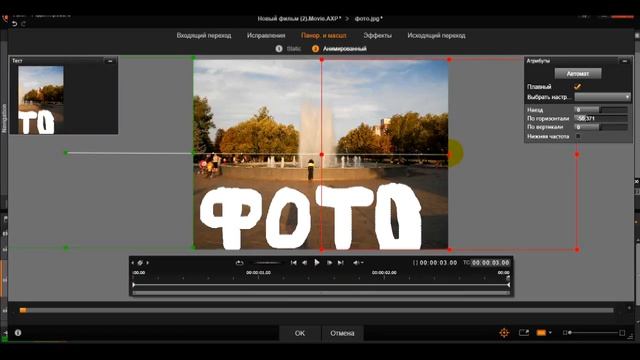Click the red frame right-edge midpoint handle
The width and height of the screenshot is (640, 360).
pos(577,154)
